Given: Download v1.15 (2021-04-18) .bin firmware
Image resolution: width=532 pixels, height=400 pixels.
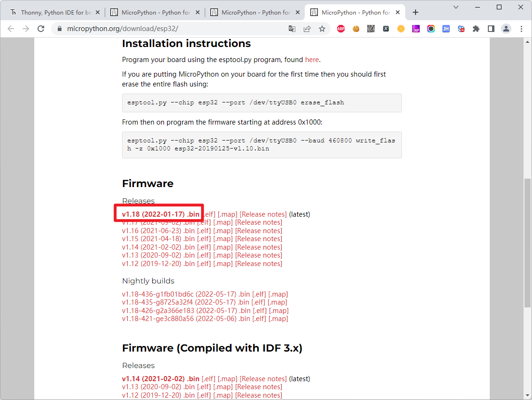Looking at the screenshot, I should pos(158,239).
